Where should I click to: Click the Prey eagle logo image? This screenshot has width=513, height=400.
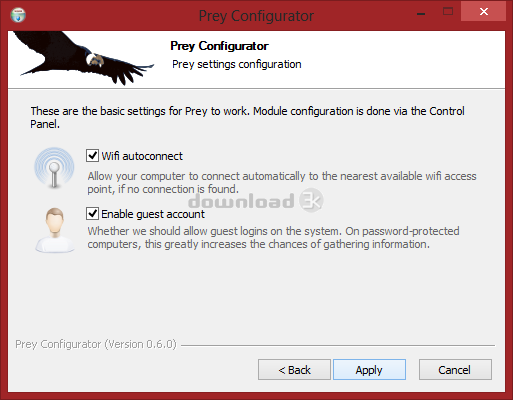(83, 58)
